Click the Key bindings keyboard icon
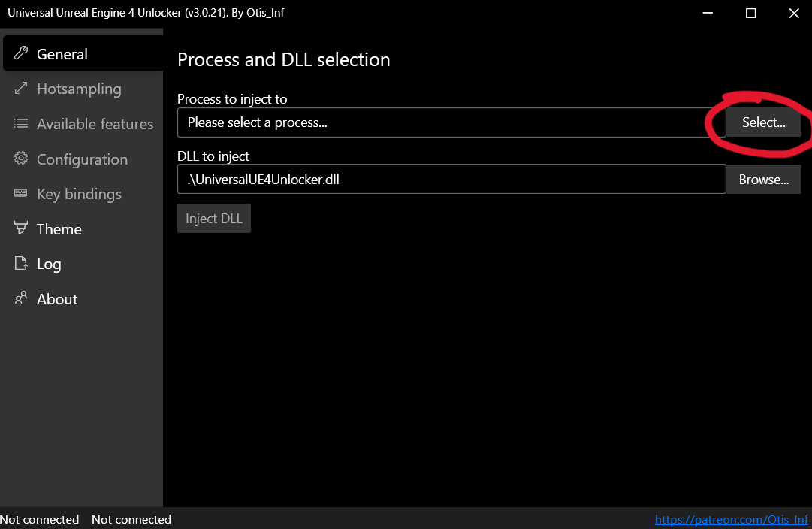Screen dimensions: 812x529 point(21,194)
